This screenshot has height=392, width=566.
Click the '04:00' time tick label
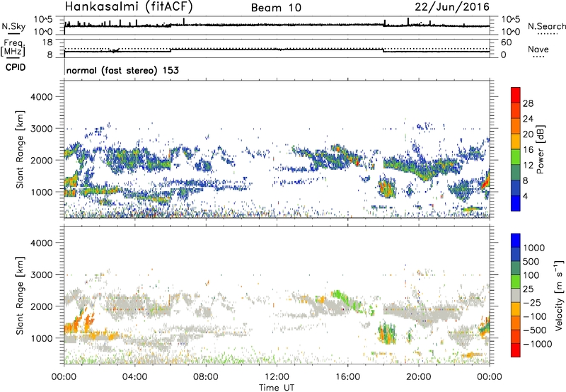point(134,377)
